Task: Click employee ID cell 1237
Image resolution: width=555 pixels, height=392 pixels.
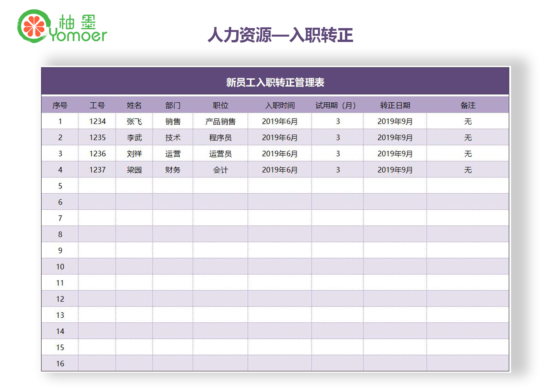Action: tap(98, 170)
